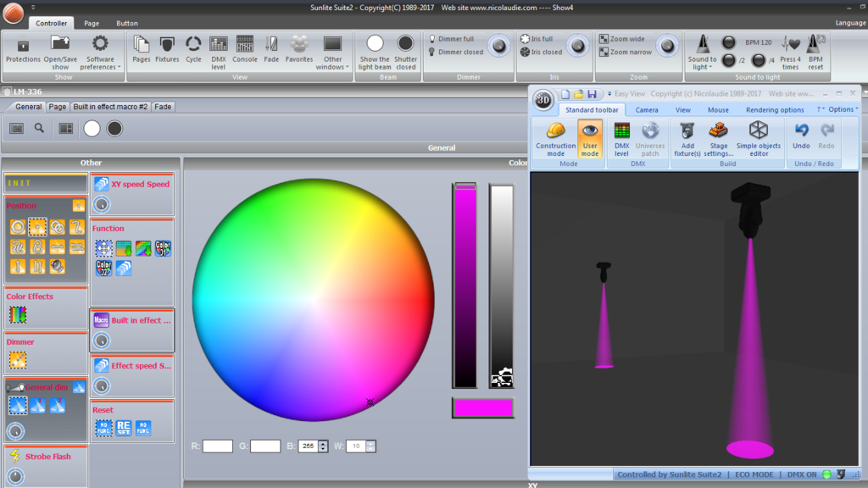Open the Other windows dropdown
Image resolution: width=868 pixels, height=488 pixels.
click(332, 52)
